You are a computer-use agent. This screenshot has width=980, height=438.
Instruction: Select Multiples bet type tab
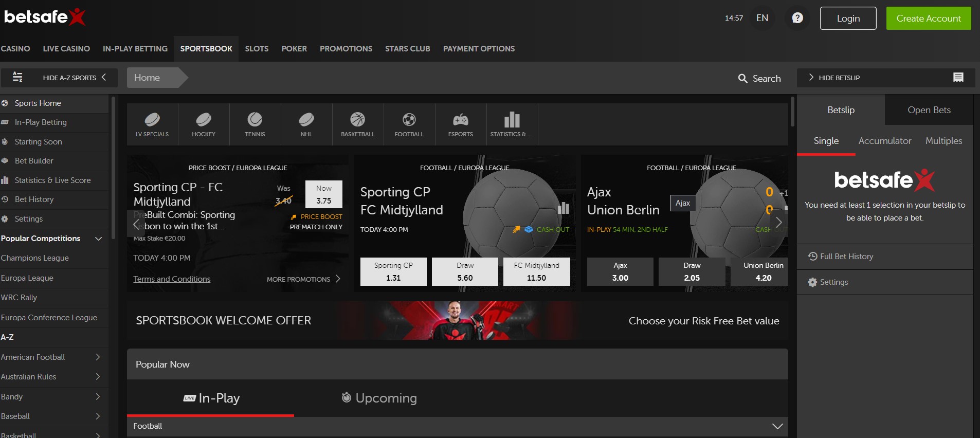pos(944,141)
